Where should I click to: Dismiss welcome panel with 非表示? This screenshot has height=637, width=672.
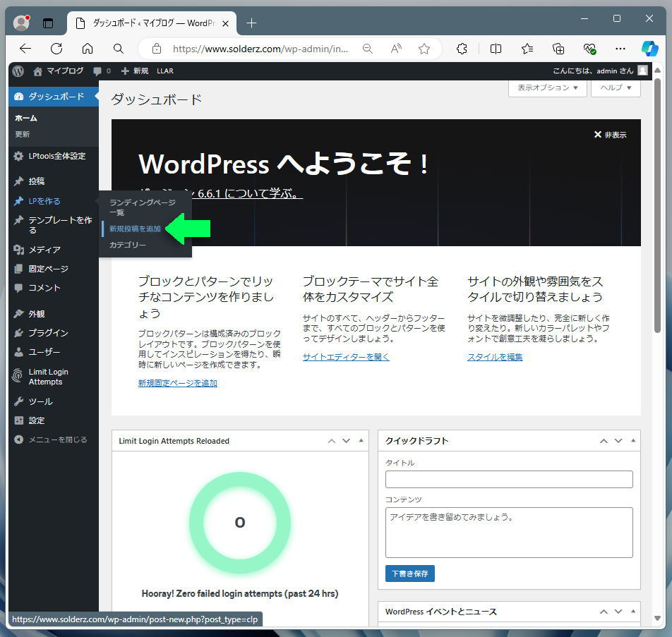coord(611,135)
